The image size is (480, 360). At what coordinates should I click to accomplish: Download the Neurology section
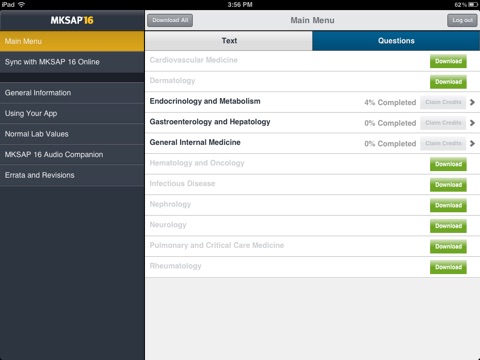[448, 226]
